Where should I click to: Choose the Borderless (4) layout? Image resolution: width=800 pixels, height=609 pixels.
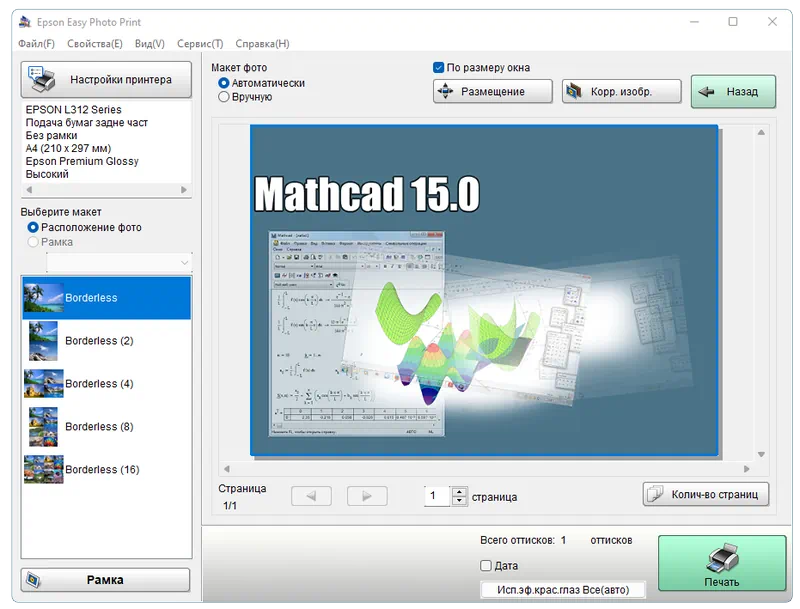point(106,384)
